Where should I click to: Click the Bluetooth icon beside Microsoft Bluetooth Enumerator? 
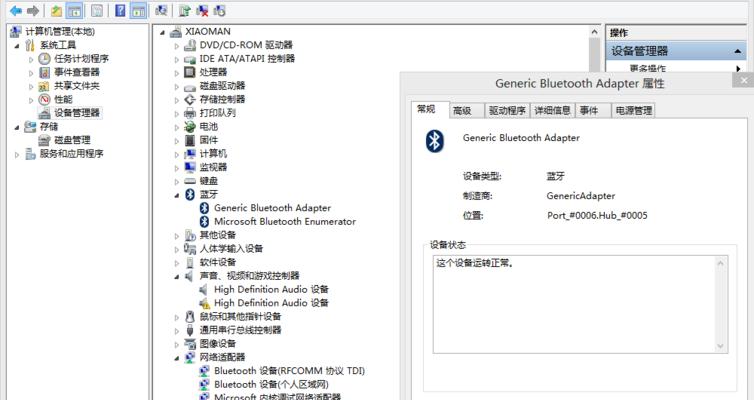[x=204, y=222]
